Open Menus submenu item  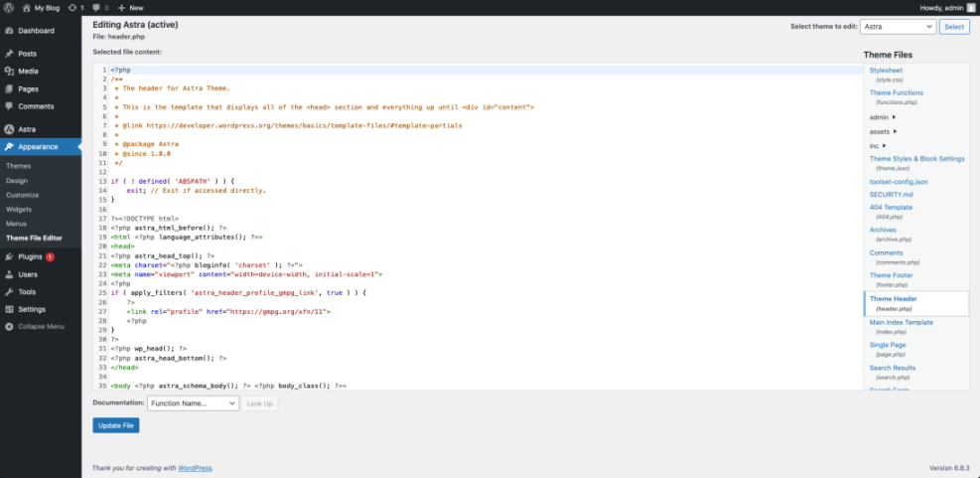coord(16,224)
